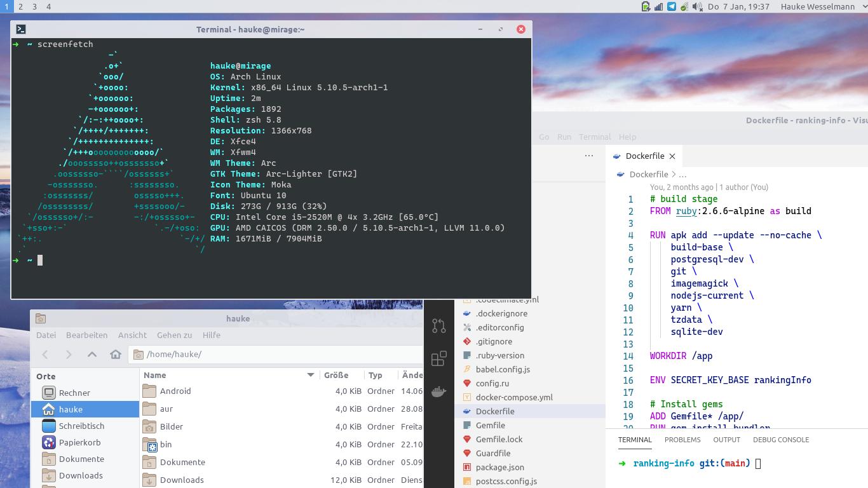Open Datei menu in file manager
The height and width of the screenshot is (488, 868).
(46, 335)
